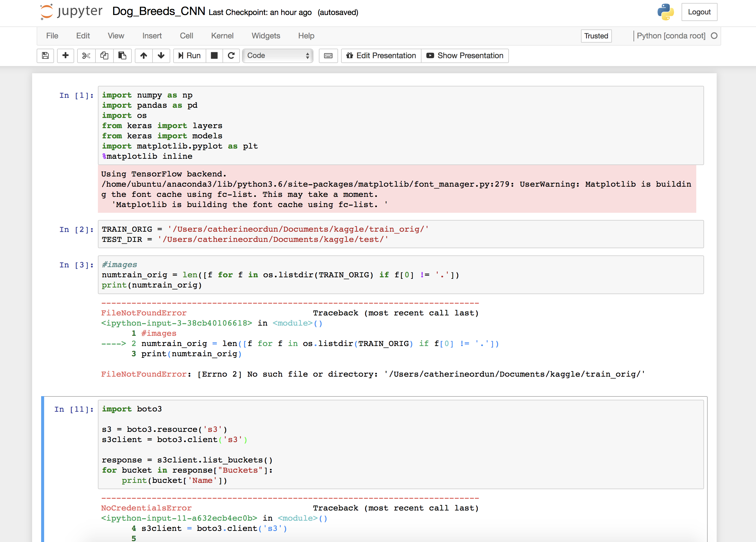756x542 pixels.
Task: Open the Code cell type dropdown
Action: coord(278,56)
